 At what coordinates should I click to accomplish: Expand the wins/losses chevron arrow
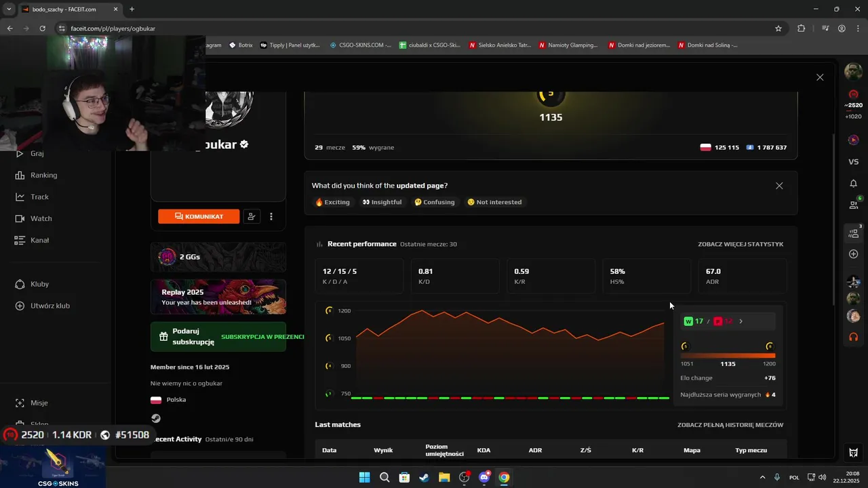click(x=741, y=321)
